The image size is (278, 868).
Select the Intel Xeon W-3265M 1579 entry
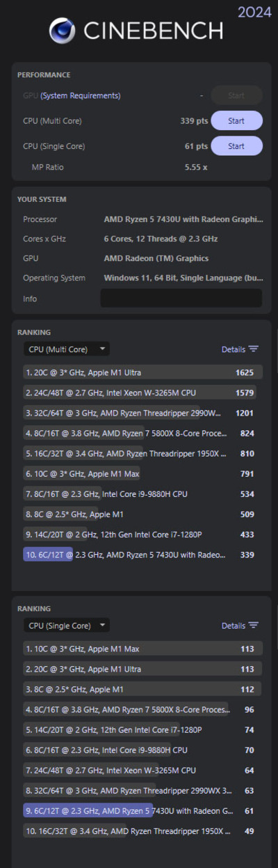(142, 393)
